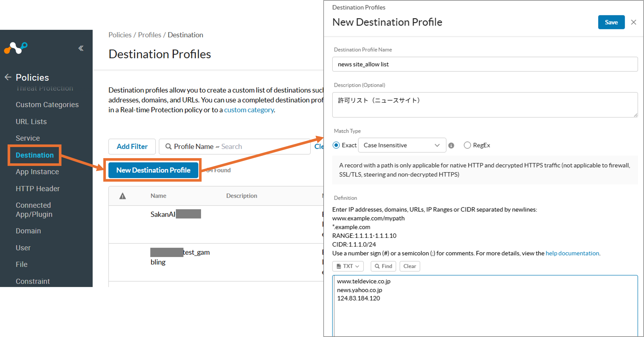
Task: Open the Case Insensitive dropdown
Action: tap(402, 145)
